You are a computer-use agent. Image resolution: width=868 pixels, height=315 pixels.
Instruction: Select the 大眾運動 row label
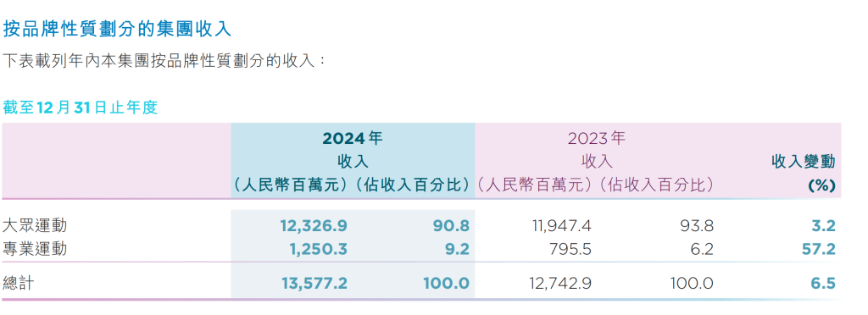35,225
